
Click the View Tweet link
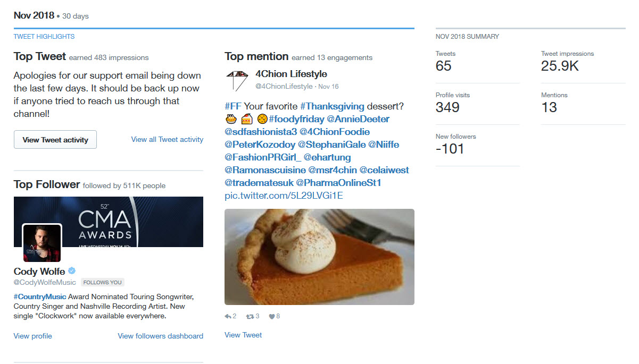click(x=243, y=335)
